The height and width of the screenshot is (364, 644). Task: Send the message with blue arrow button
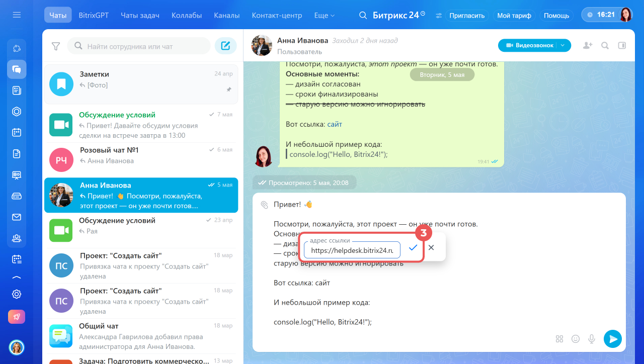(613, 339)
